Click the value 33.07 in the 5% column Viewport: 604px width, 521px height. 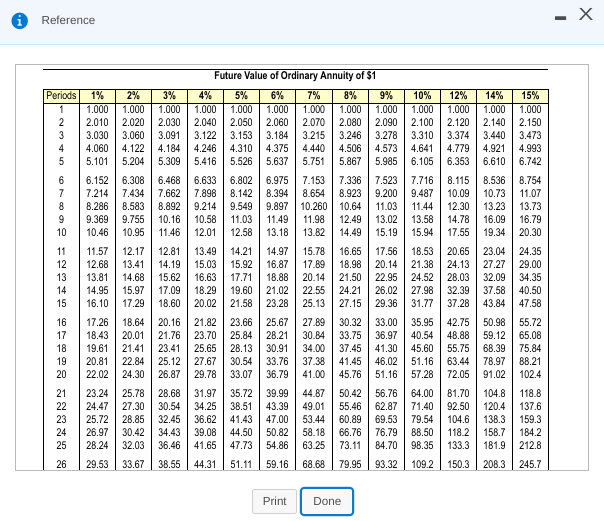[241, 374]
